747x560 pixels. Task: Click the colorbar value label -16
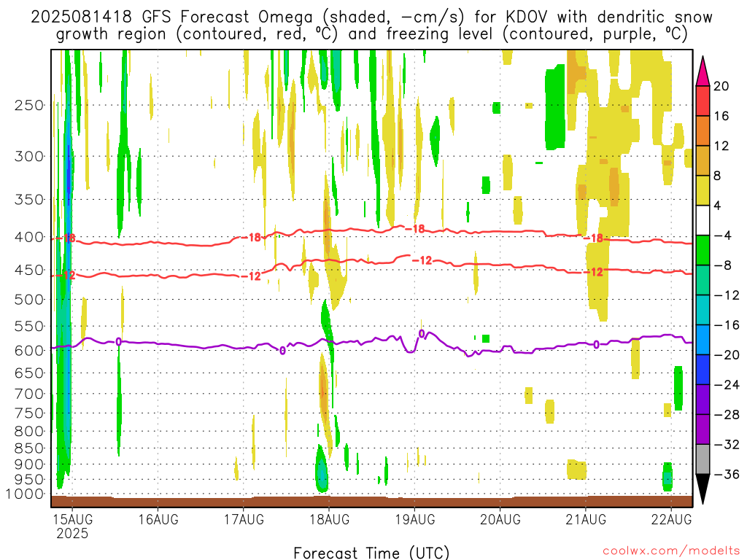727,325
